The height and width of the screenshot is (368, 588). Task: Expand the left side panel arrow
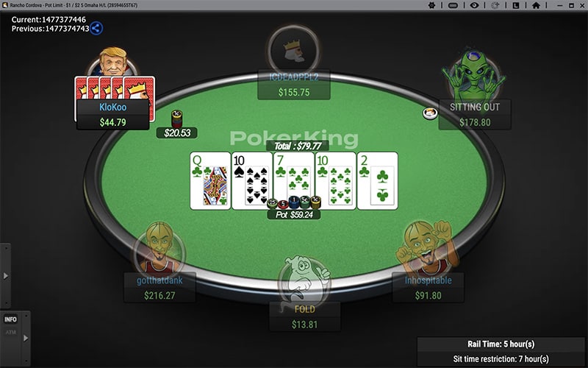6,276
